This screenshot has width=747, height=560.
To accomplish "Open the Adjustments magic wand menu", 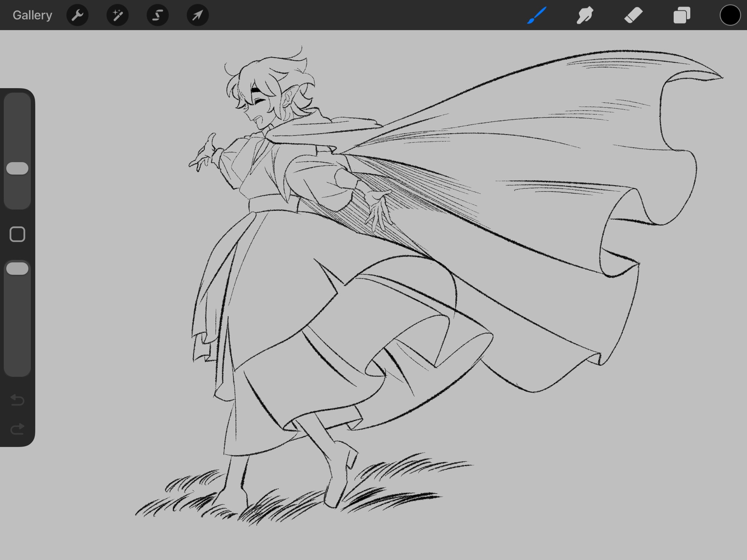I will click(117, 15).
